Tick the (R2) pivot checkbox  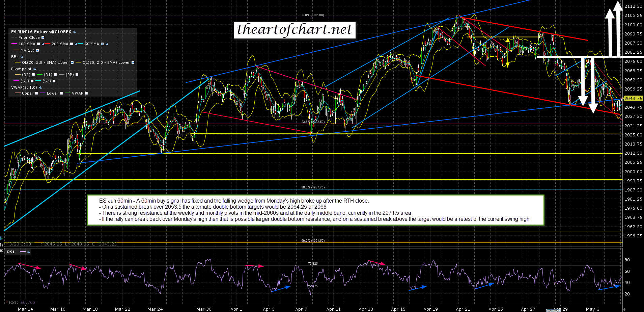33,75
